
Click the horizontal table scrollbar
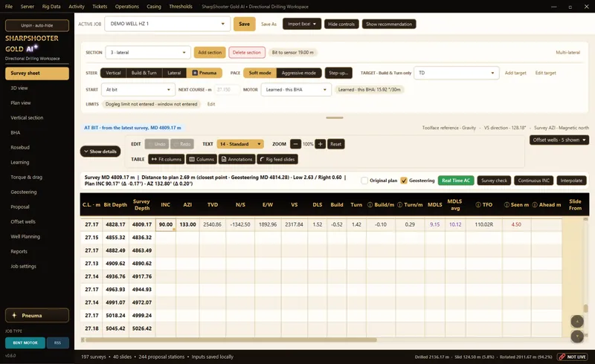click(231, 339)
